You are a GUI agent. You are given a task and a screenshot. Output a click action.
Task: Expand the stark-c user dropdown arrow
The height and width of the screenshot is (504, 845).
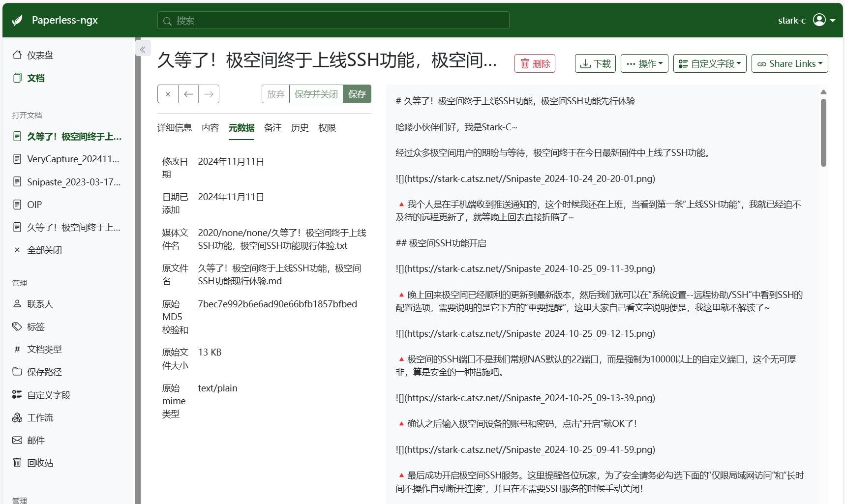pyautogui.click(x=833, y=21)
